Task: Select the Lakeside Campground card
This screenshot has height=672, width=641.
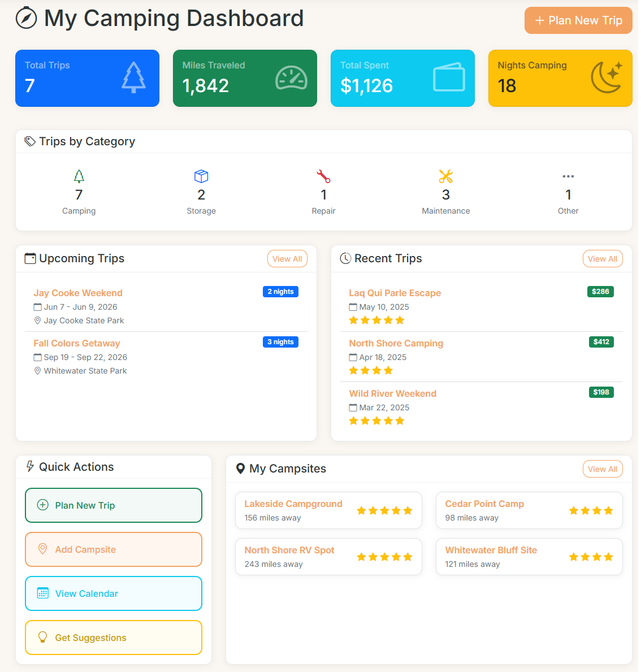Action: click(328, 510)
